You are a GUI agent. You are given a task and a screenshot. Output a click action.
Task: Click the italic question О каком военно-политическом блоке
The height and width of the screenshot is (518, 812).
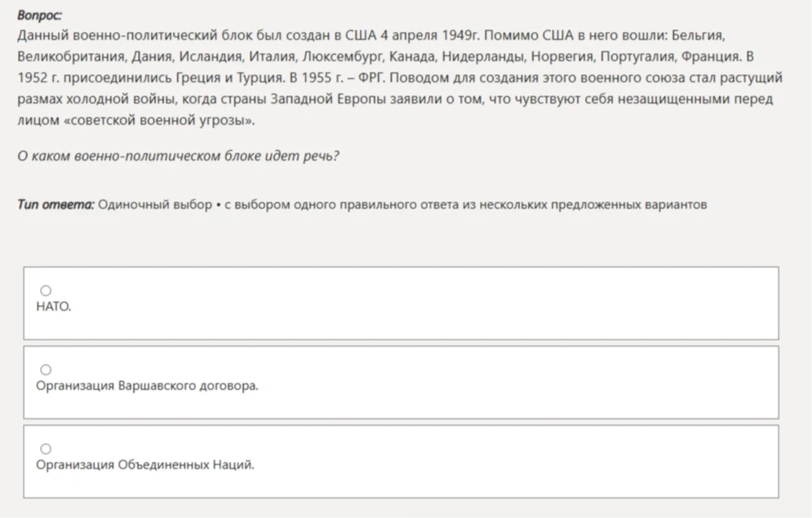[178, 156]
